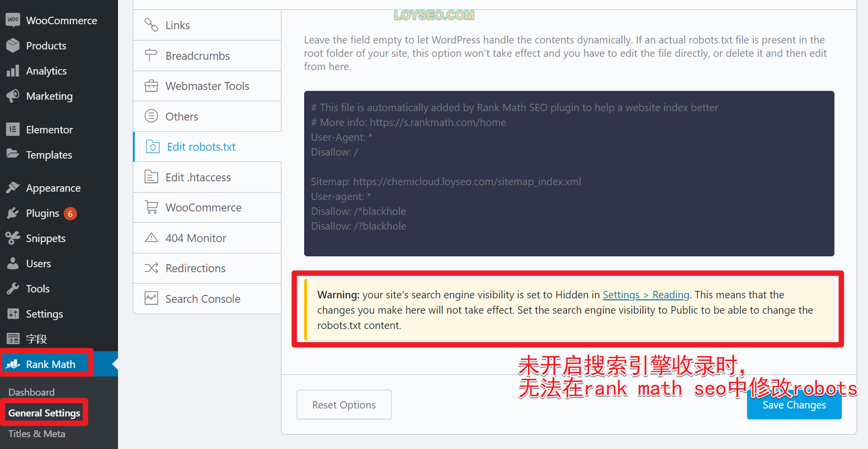Click the Reset Options button

(x=344, y=405)
